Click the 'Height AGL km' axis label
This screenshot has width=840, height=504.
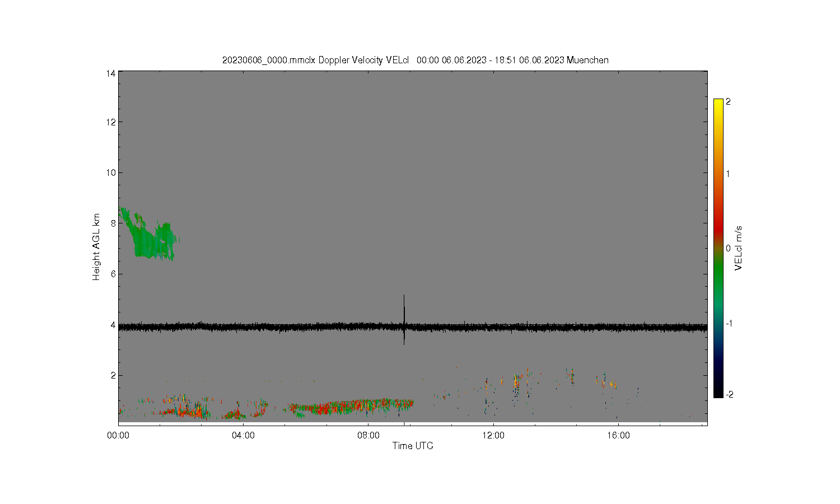point(96,247)
